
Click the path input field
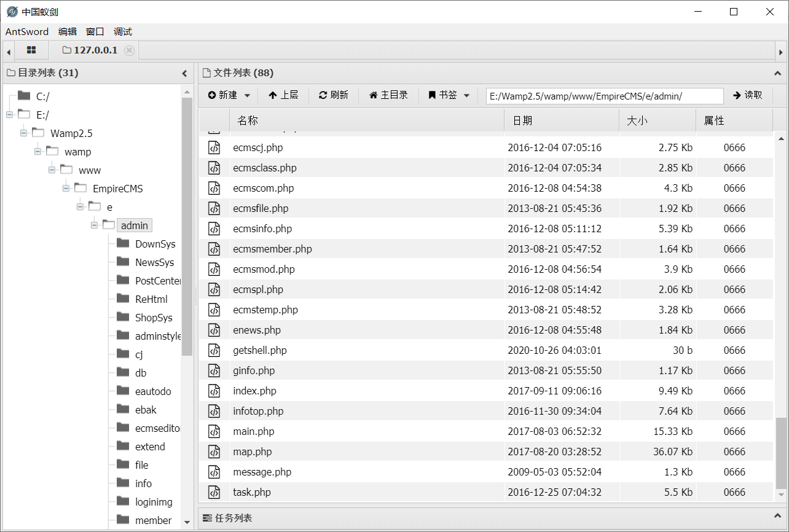(x=604, y=96)
